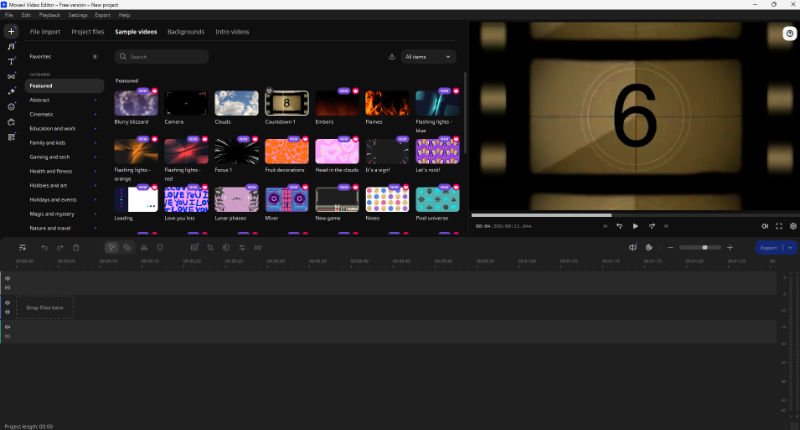Switch to the Intro videos tab
The width and height of the screenshot is (800, 430).
[x=232, y=32]
